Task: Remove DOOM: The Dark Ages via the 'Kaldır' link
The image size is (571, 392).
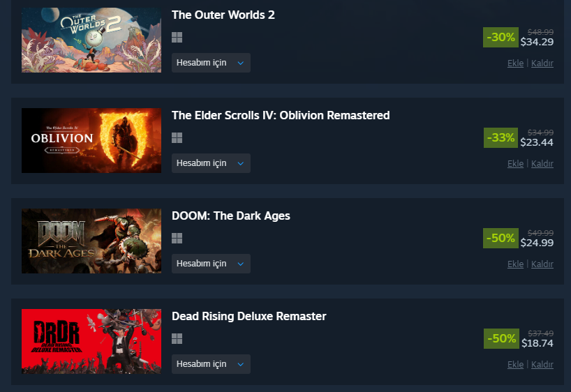Action: [542, 264]
